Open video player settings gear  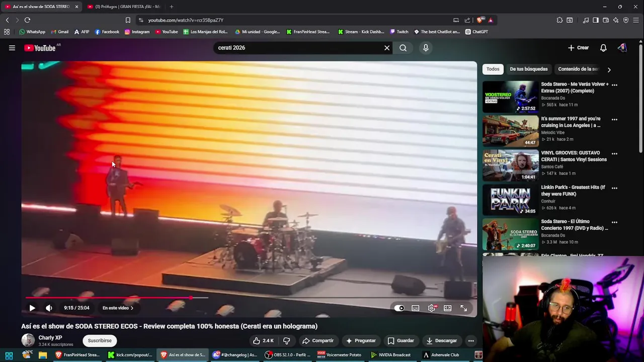[x=432, y=308]
